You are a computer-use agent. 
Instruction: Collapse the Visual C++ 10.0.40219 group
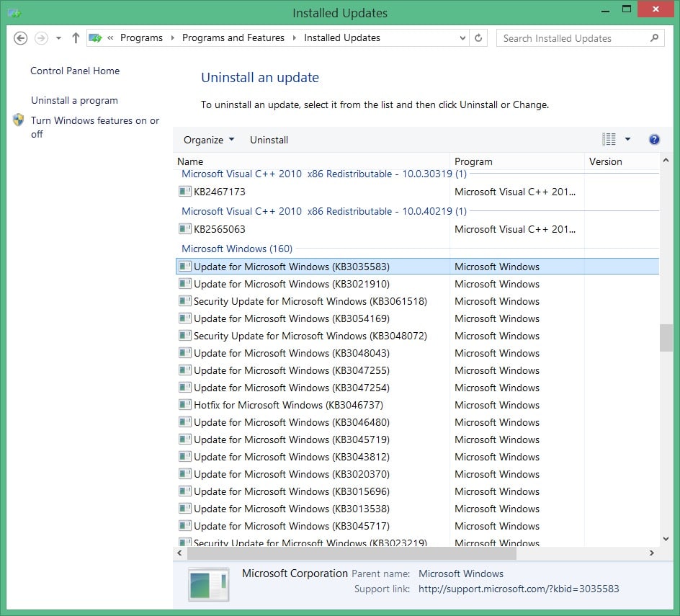(324, 211)
